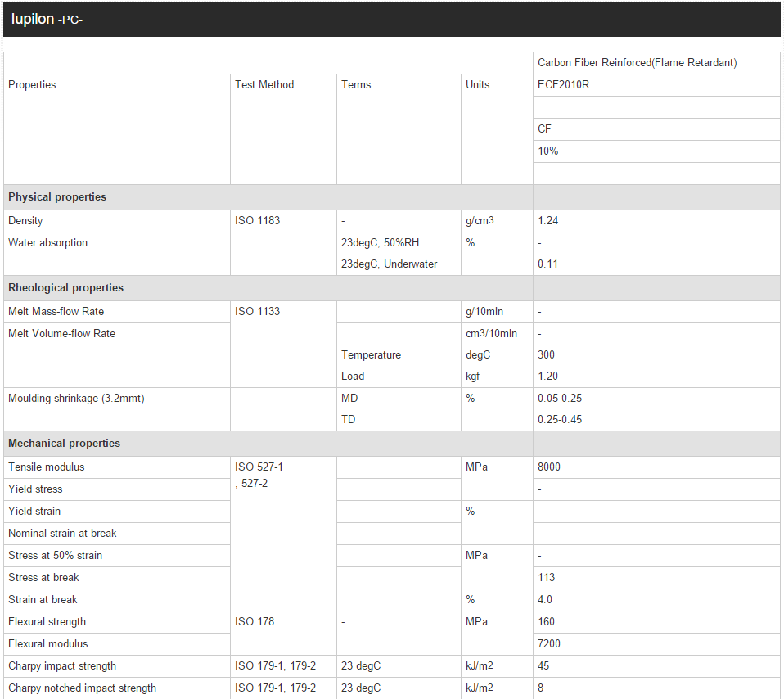
Task: Click the Yield stress row label
Action: pos(35,489)
